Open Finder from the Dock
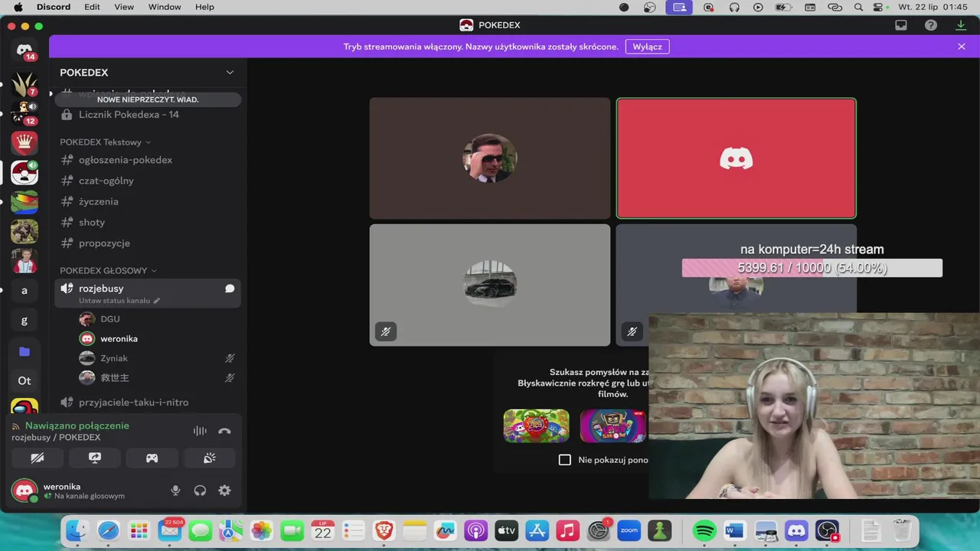 point(77,530)
